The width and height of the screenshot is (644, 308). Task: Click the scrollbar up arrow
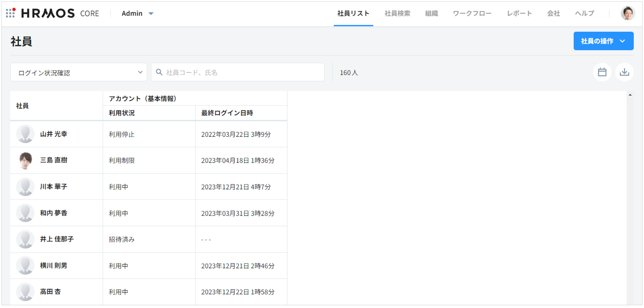630,95
